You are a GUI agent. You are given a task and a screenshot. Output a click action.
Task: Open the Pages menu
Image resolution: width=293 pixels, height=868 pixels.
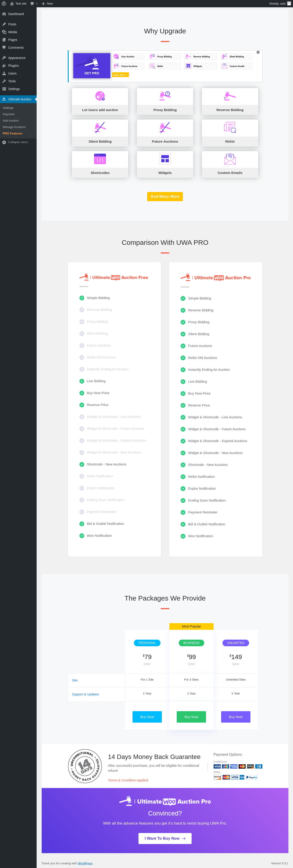18,40
